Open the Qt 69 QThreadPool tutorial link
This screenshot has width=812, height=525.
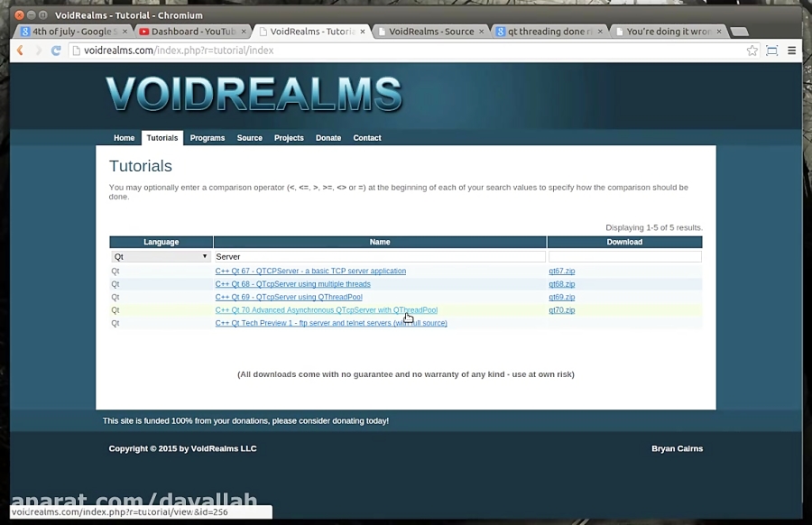[x=289, y=297]
